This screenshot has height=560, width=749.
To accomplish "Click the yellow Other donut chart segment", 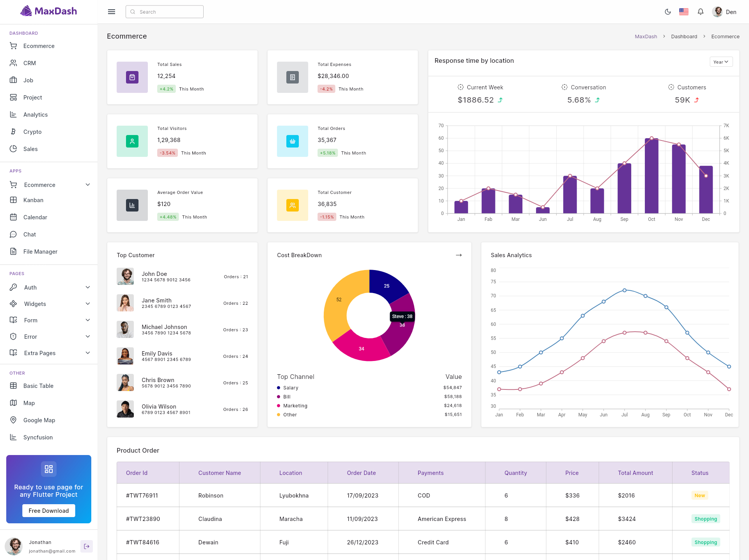I will point(336,308).
